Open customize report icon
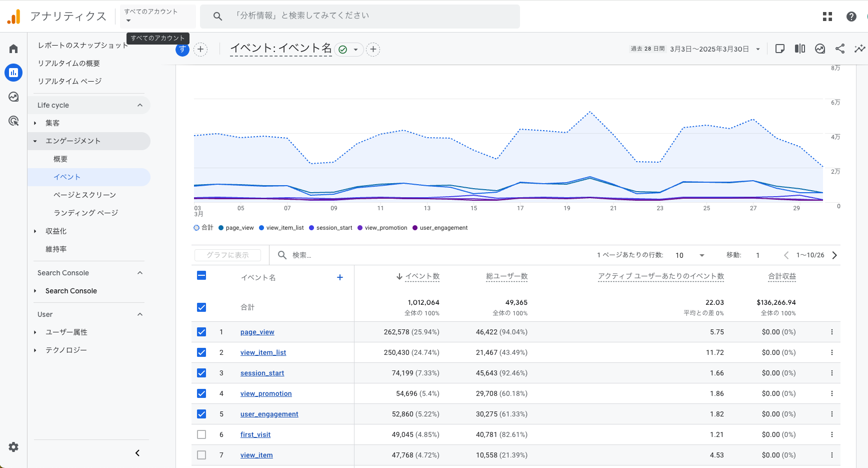 (779, 49)
